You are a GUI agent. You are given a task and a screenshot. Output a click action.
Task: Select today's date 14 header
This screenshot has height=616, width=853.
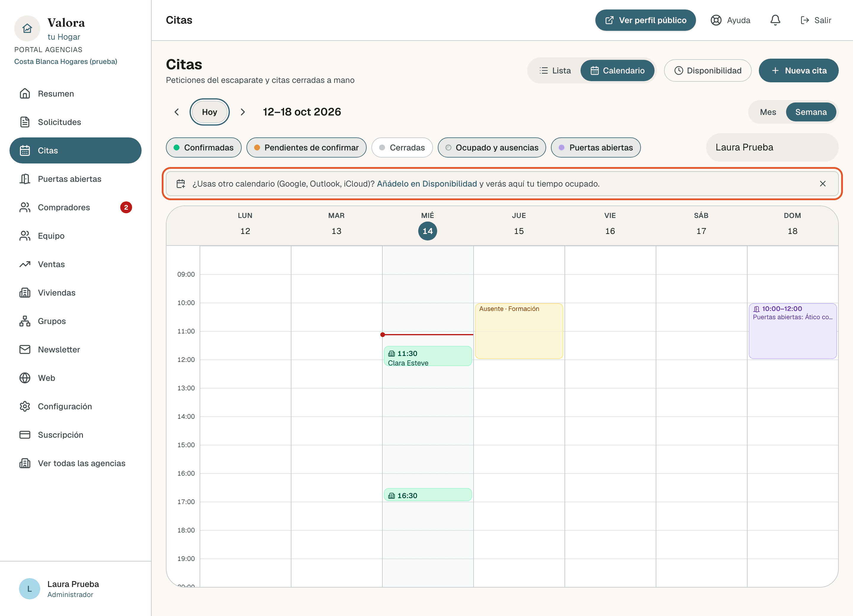click(x=428, y=231)
